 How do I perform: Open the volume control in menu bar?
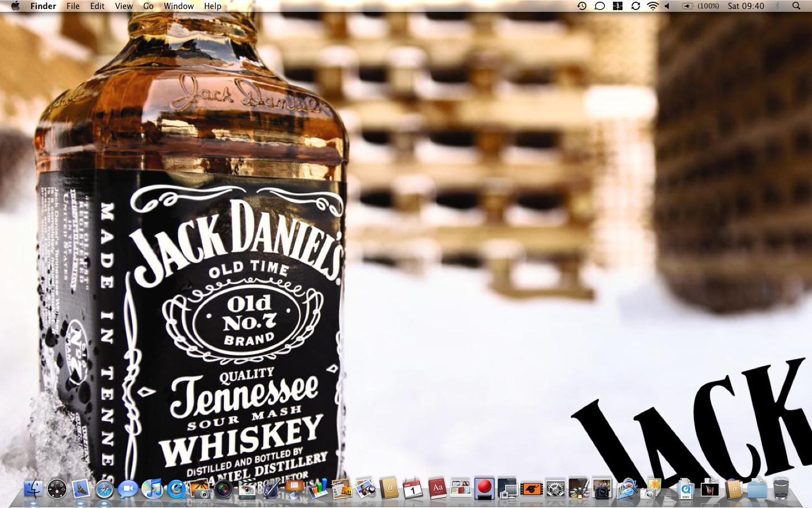[x=668, y=6]
